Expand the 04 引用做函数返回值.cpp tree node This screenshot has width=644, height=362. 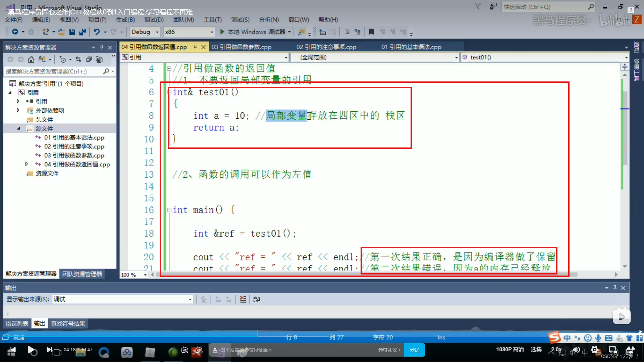[x=26, y=164]
